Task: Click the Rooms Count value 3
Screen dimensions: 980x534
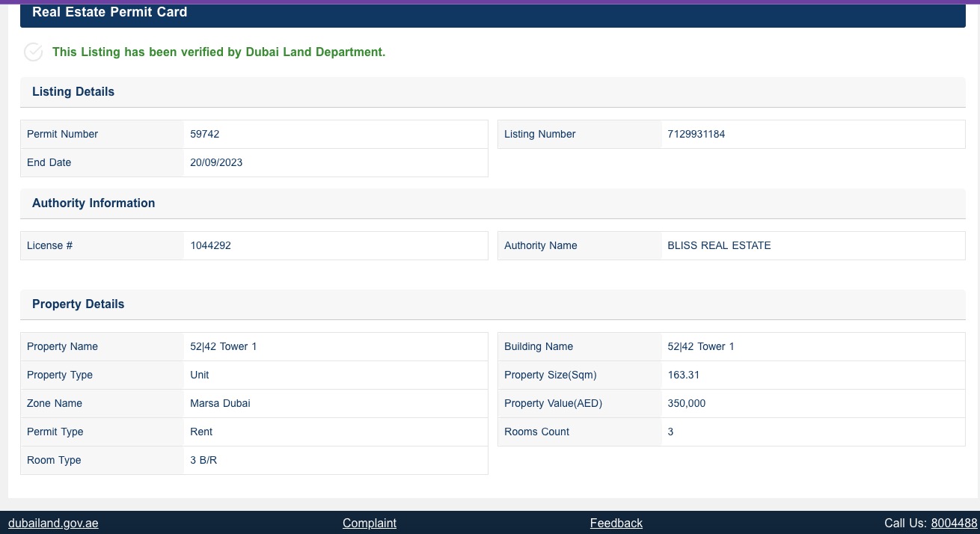Action: [670, 432]
